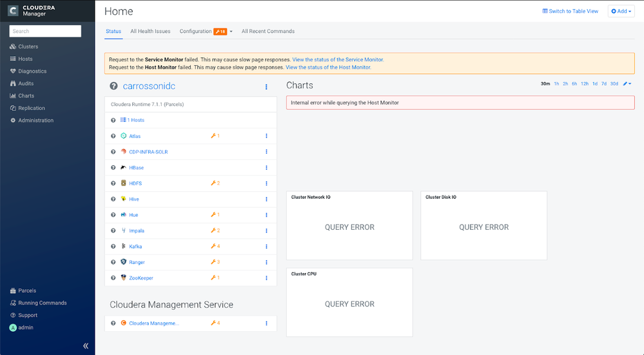Viewport: 644px width, 355px height.
Task: Click the HDFS service icon
Action: [x=123, y=183]
